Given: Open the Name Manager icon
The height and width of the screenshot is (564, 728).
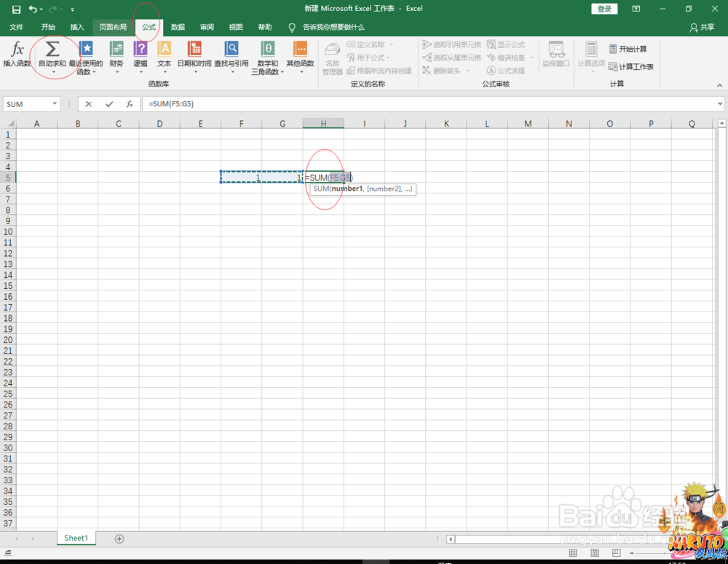Looking at the screenshot, I should [332, 49].
